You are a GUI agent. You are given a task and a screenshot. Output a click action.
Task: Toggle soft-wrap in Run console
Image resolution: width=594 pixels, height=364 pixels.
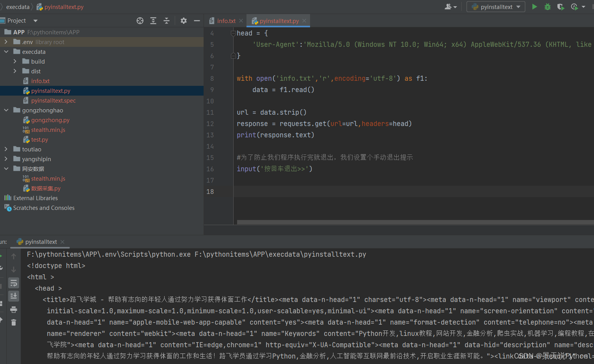coord(14,283)
